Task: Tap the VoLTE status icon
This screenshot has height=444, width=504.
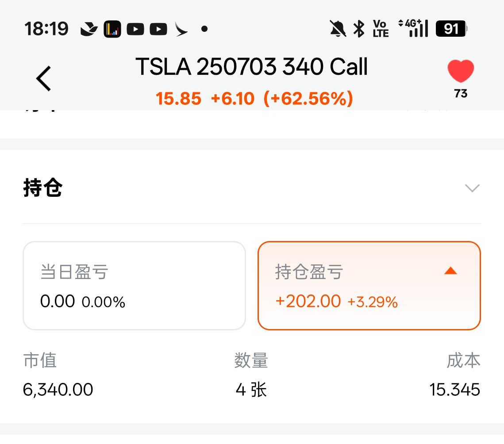Action: click(380, 29)
